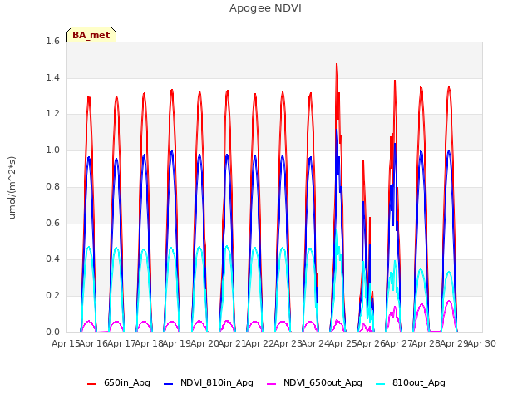Click the 1.2 y-axis tick label
The width and height of the screenshot is (532, 399).
52,114
